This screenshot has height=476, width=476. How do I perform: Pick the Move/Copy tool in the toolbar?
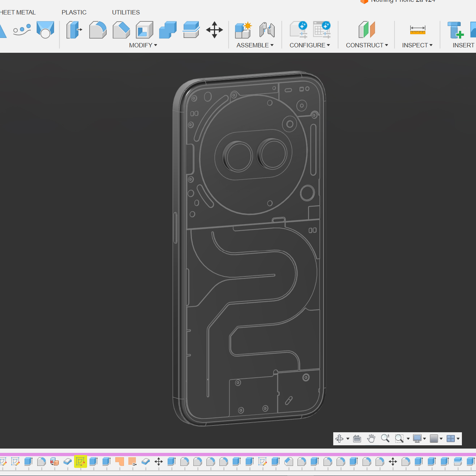coord(214,30)
